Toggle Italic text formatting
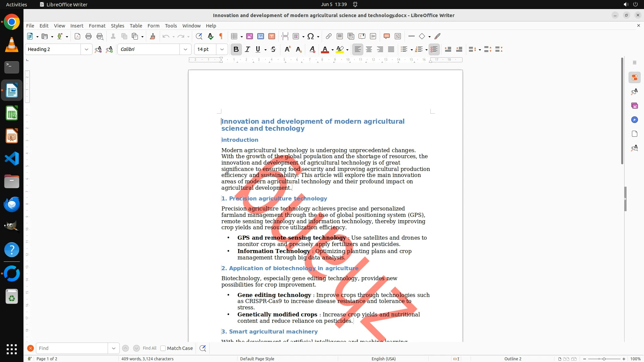Image resolution: width=644 pixels, height=362 pixels. pos(247,49)
